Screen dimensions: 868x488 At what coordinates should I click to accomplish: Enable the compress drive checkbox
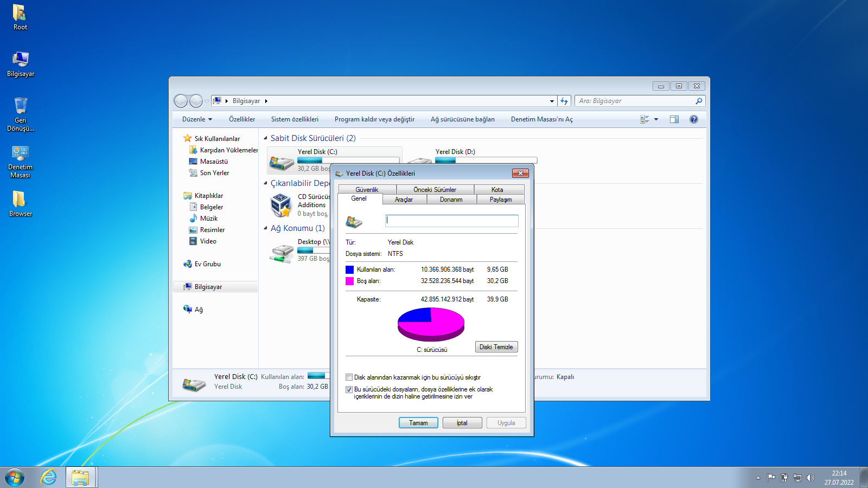coord(349,377)
